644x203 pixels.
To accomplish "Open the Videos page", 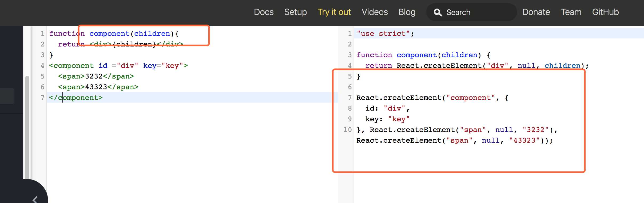I will pos(375,12).
